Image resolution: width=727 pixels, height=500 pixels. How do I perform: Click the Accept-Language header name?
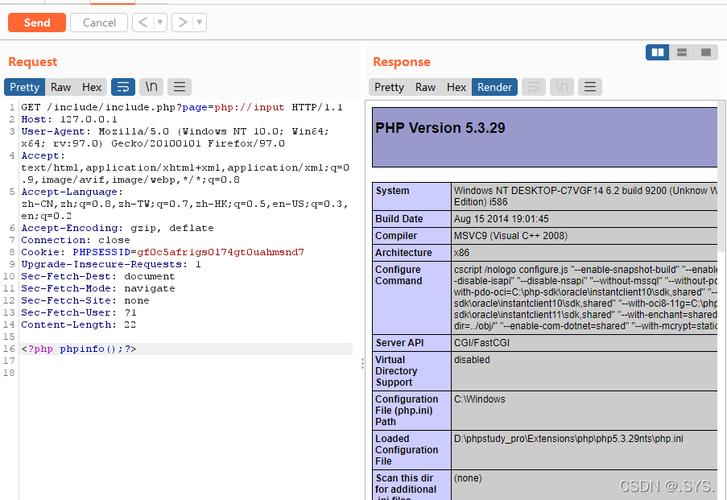tap(72, 192)
